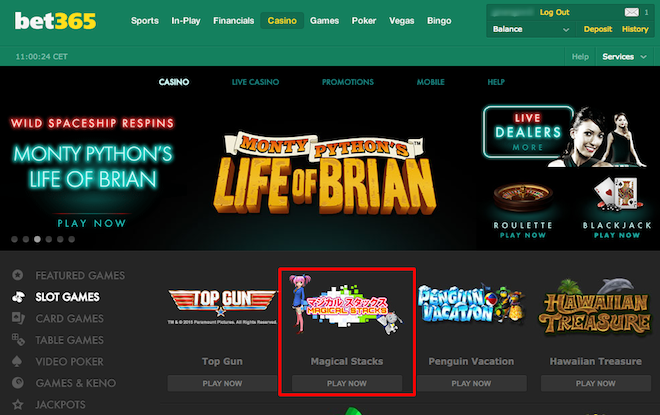The width and height of the screenshot is (660, 415).
Task: Open the Video Poker spade icon
Action: point(17,361)
